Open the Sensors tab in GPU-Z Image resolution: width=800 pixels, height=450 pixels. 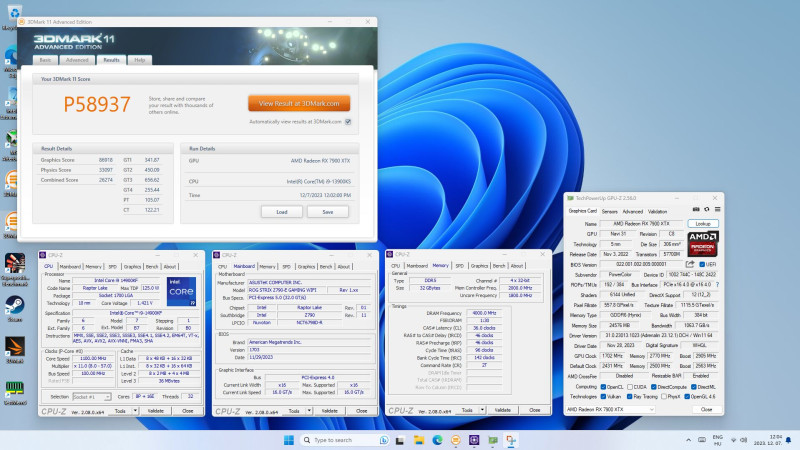[609, 211]
